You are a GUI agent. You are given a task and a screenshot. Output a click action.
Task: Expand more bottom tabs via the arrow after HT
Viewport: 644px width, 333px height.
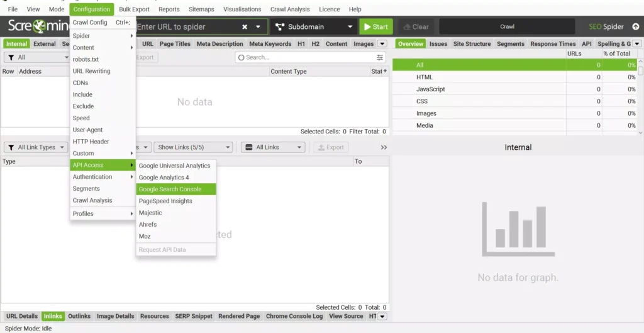382,316
